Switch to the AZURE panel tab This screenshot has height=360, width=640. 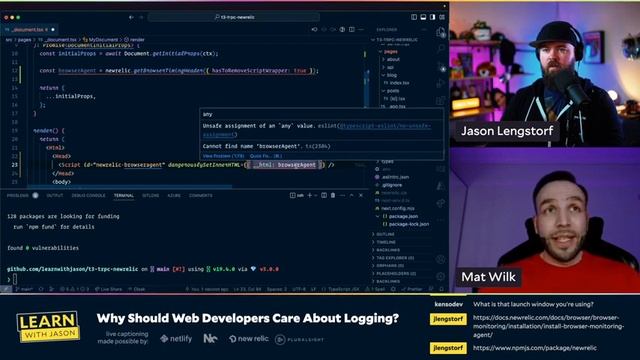(174, 196)
